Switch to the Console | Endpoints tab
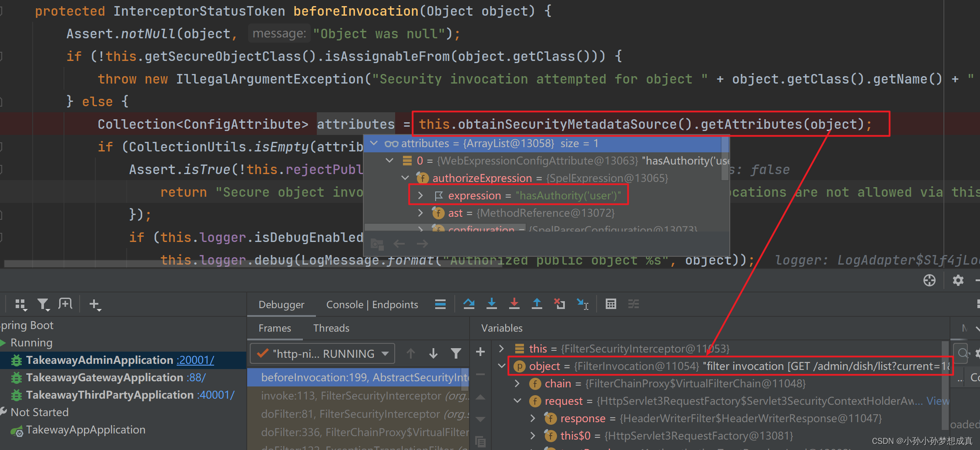980x450 pixels. pyautogui.click(x=372, y=305)
